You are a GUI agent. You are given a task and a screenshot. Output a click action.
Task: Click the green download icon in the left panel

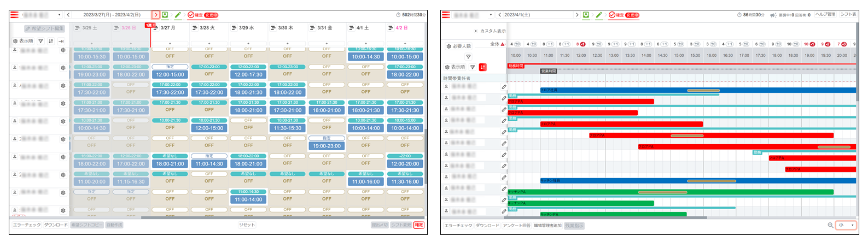point(165,15)
